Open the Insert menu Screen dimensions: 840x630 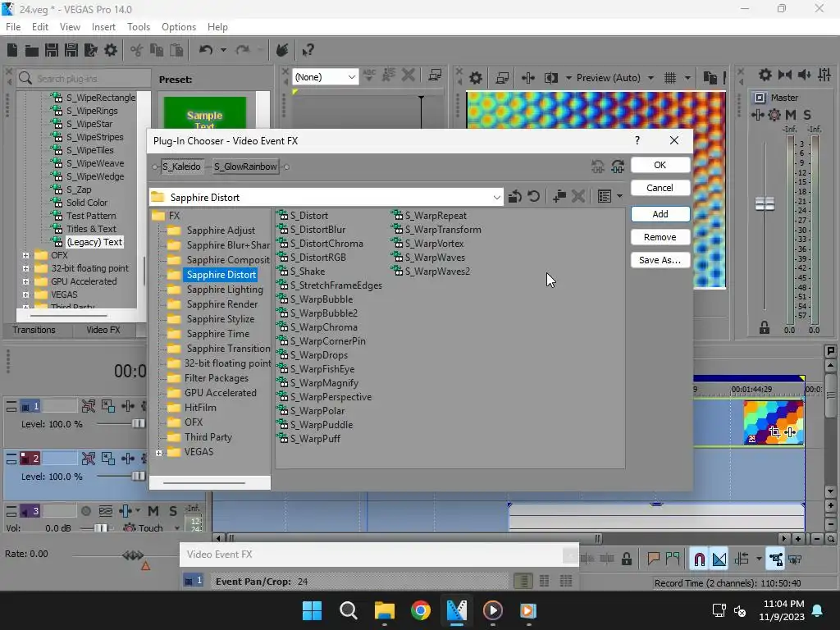point(103,27)
